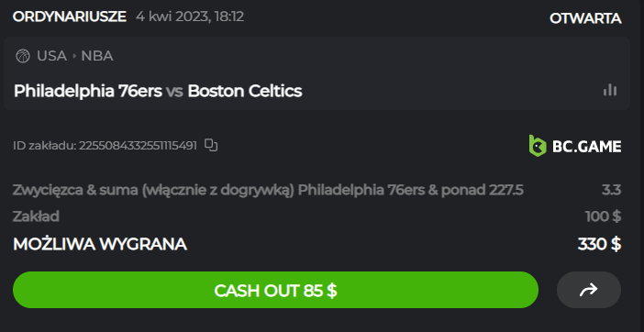Select the Boston Celtics team name

coord(245,91)
